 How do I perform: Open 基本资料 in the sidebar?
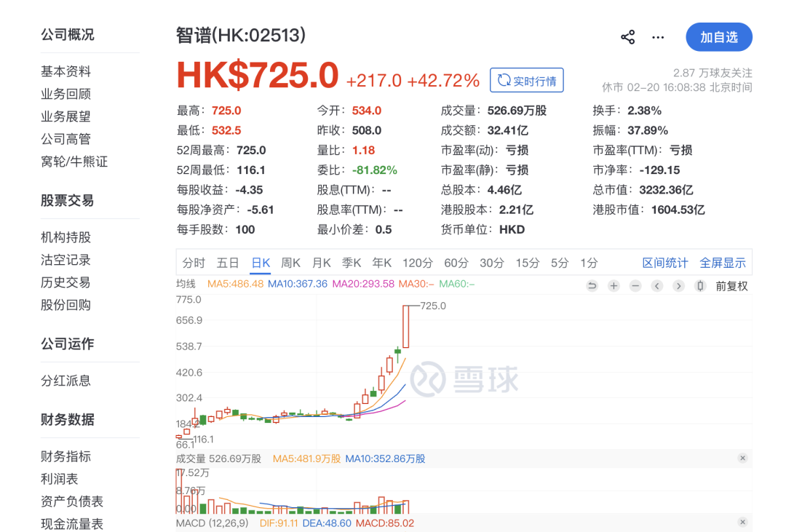[x=65, y=72]
